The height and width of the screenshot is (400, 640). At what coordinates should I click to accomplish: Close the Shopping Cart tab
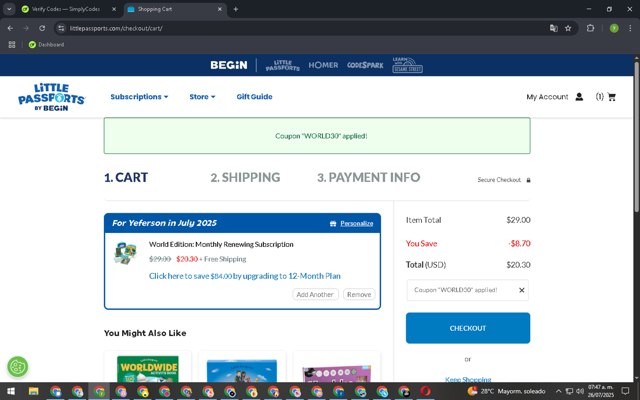(220, 9)
